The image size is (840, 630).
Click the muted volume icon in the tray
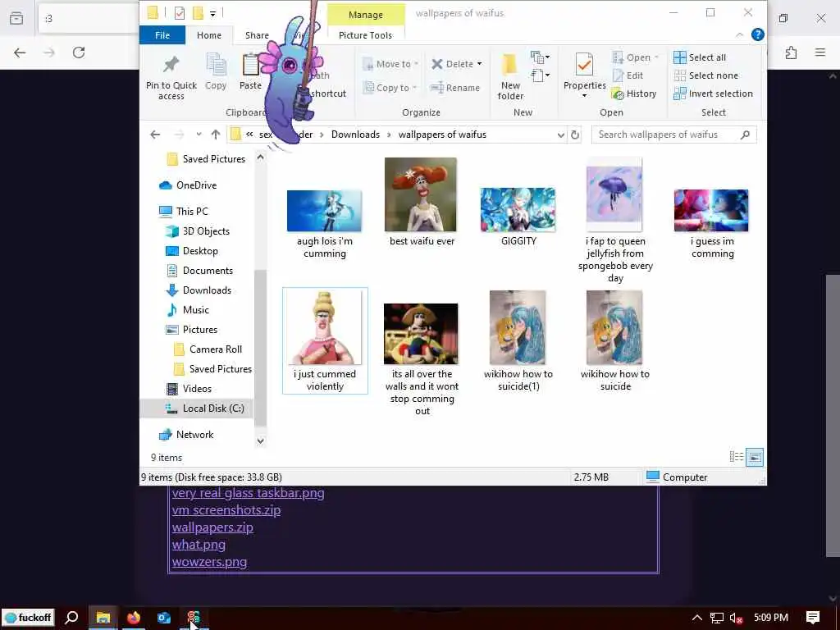coord(736,619)
